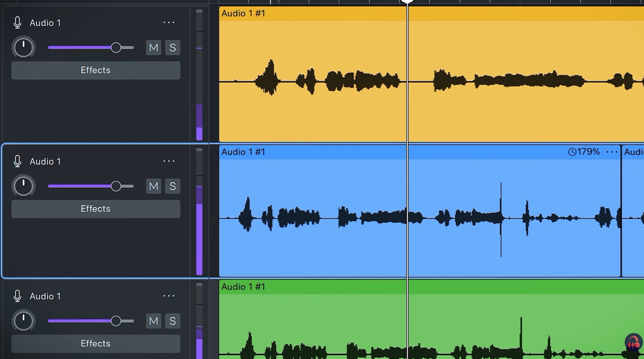Screen dimensions: 644x359
Task: Click the microphone icon on the green-clip track
Action: [17, 296]
